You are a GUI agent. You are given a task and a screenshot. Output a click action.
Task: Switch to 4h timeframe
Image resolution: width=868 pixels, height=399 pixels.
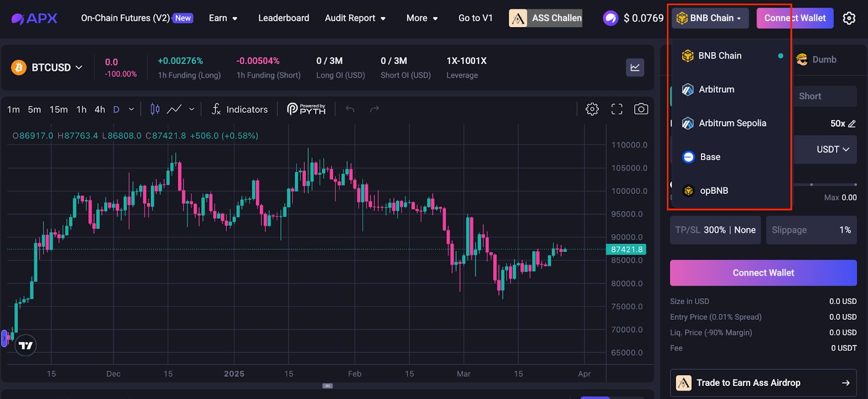pyautogui.click(x=100, y=109)
